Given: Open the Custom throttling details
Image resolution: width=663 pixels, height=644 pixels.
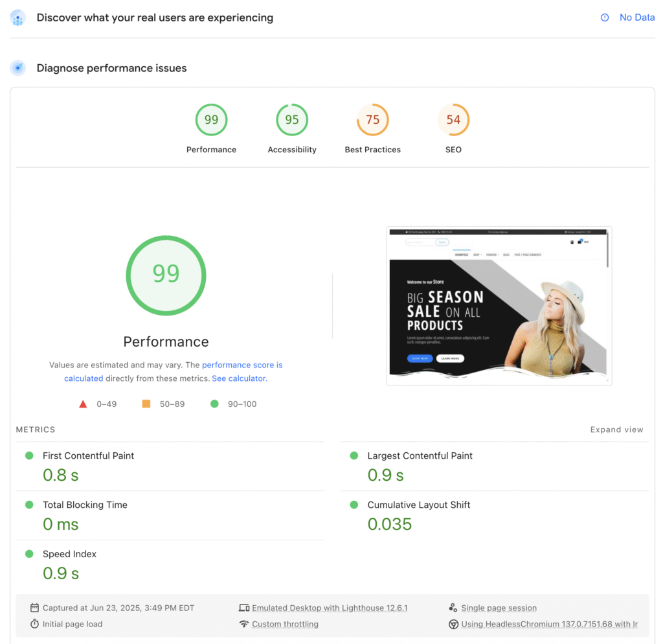Looking at the screenshot, I should 285,624.
